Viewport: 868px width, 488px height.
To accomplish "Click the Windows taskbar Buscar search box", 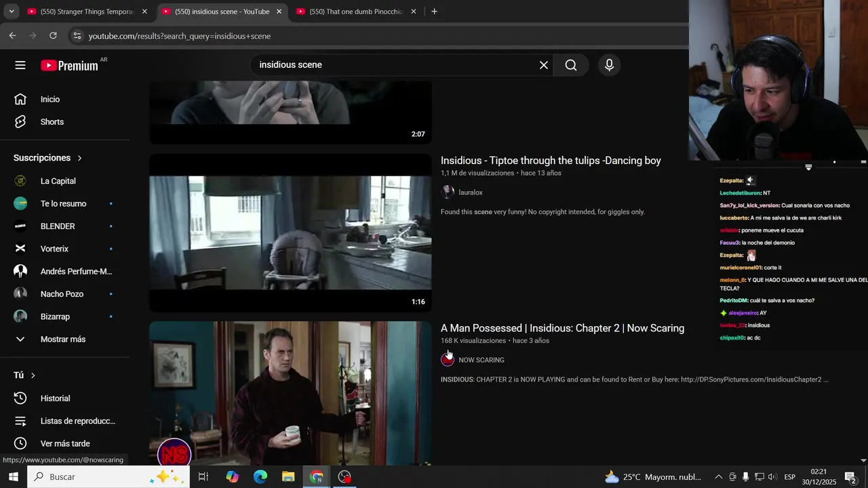I will [x=107, y=477].
